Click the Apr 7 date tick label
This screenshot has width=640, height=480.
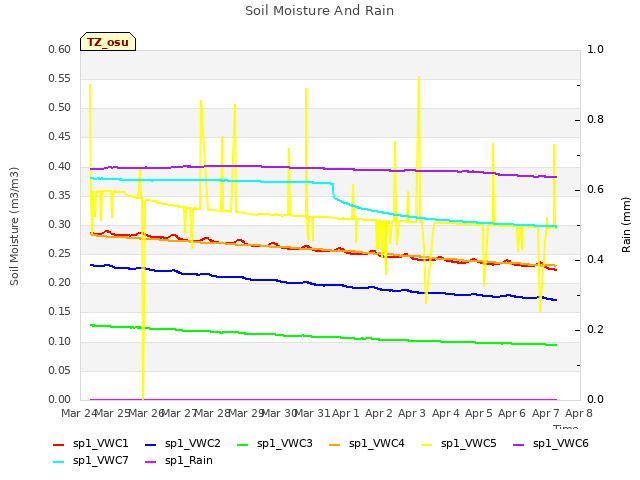[x=545, y=413]
